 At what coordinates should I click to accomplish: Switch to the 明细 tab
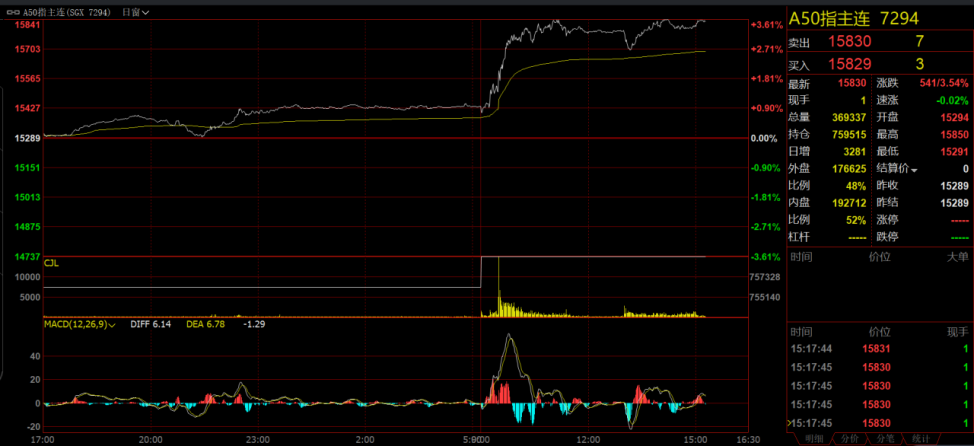[x=813, y=439]
